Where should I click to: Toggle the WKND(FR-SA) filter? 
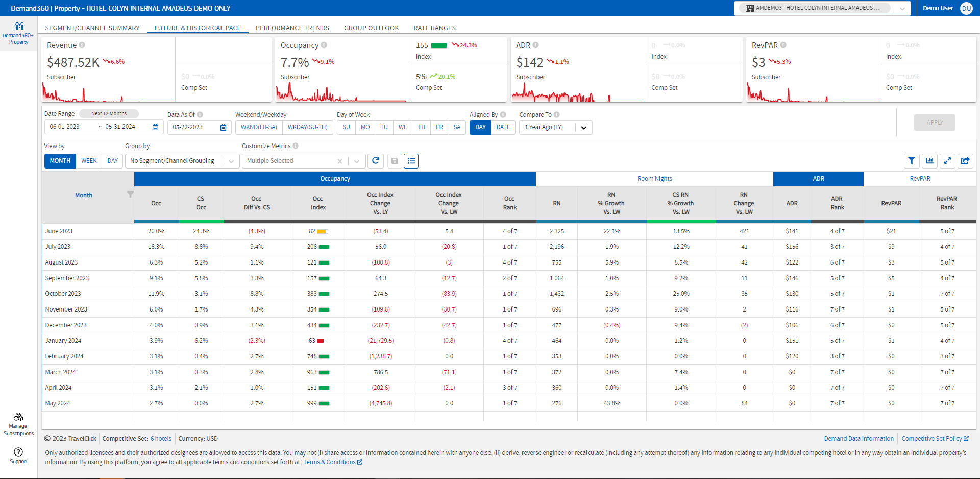(259, 127)
